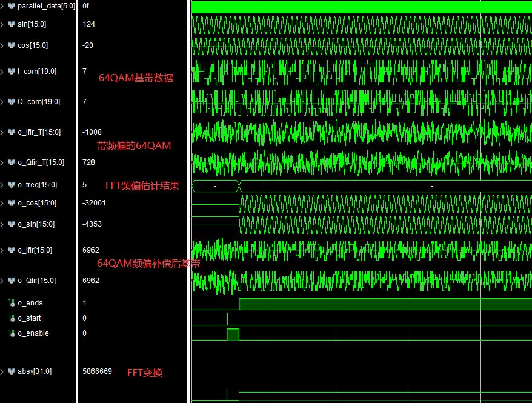
Task: Click the o_freq waveform segment showing 5
Action: (x=385, y=185)
